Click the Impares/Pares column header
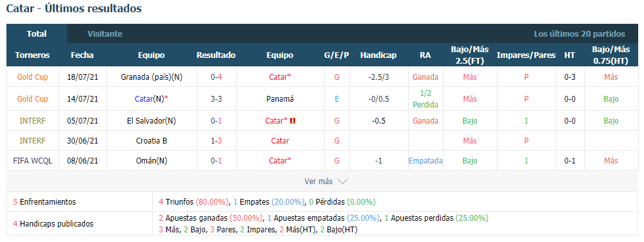644x242 pixels. coord(526,55)
